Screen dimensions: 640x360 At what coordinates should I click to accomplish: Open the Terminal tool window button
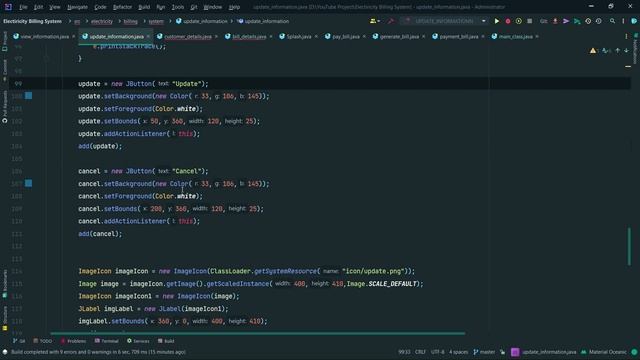tap(107, 341)
